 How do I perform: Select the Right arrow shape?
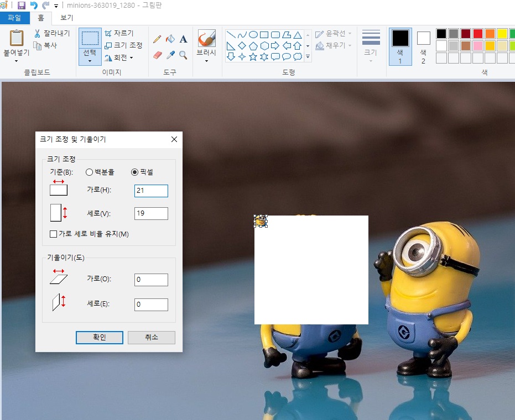pyautogui.click(x=275, y=46)
